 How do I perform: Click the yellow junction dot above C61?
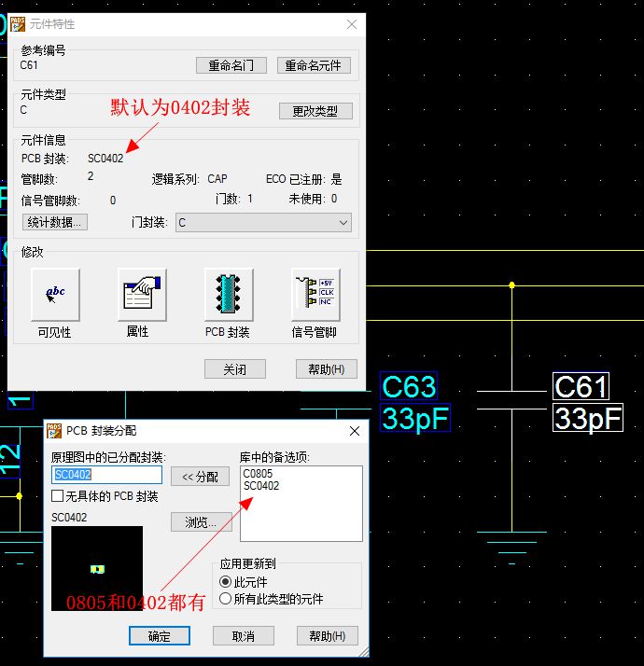pyautogui.click(x=511, y=285)
